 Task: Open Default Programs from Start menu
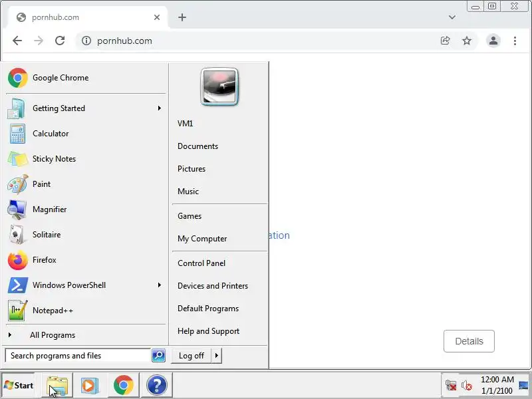pos(208,309)
